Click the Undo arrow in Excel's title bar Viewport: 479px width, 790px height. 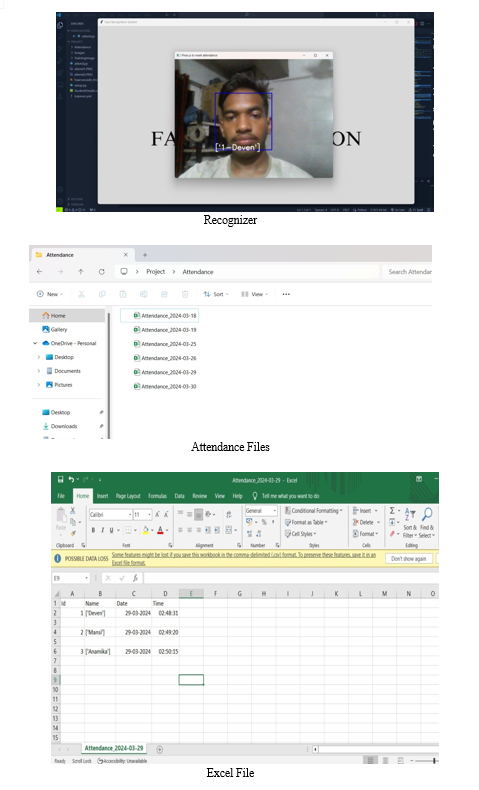pyautogui.click(x=71, y=479)
